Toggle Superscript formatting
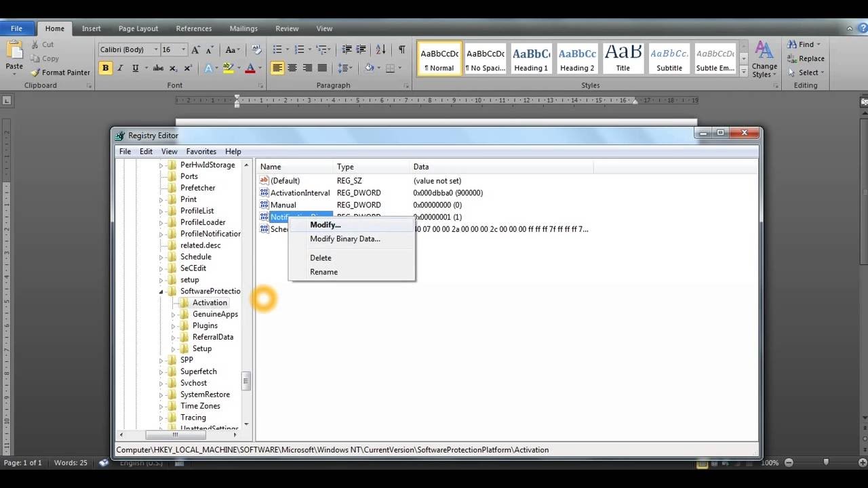Viewport: 868px width, 488px height. click(x=188, y=68)
